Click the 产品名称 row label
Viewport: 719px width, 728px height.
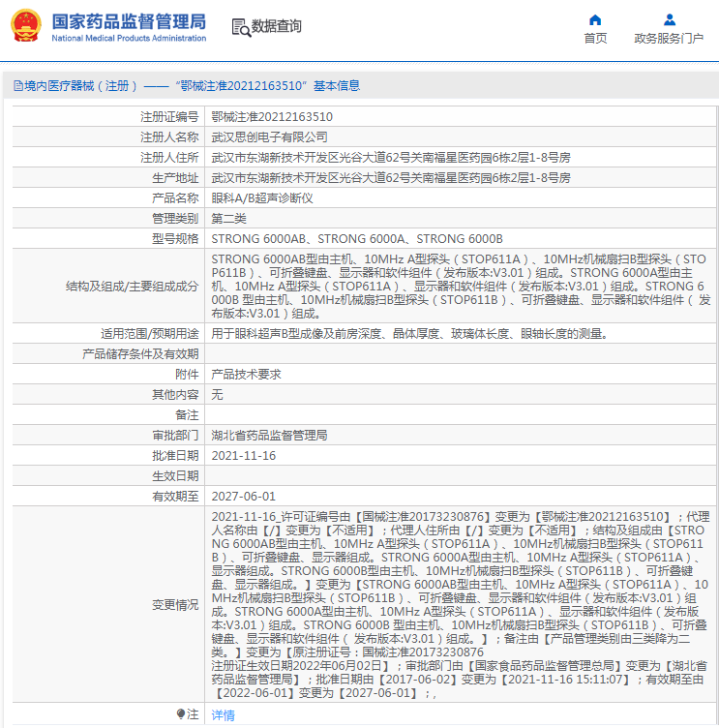click(175, 198)
